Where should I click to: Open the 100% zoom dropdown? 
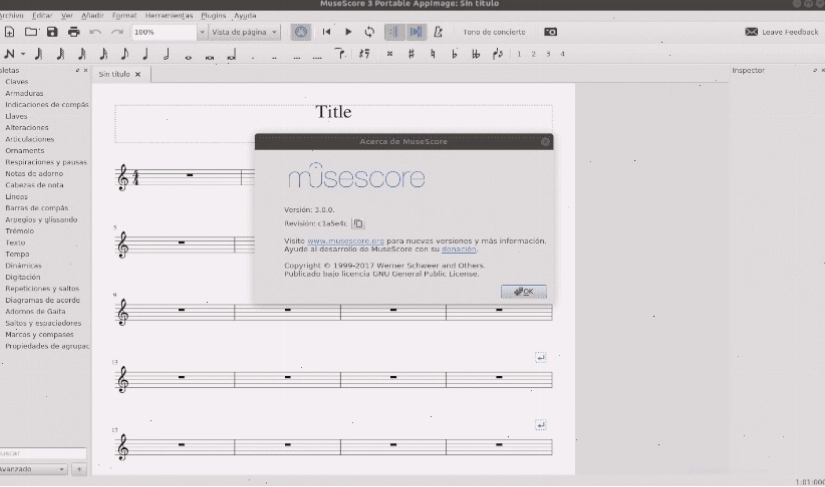202,32
